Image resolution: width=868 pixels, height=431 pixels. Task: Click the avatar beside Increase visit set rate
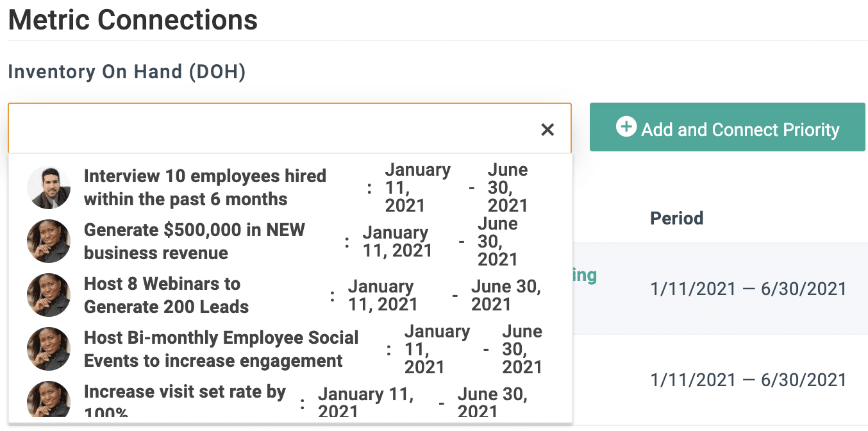pyautogui.click(x=49, y=400)
